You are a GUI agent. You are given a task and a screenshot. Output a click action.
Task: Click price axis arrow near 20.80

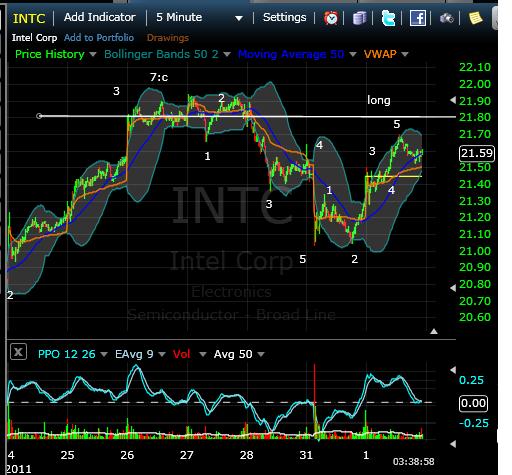pyautogui.click(x=453, y=288)
